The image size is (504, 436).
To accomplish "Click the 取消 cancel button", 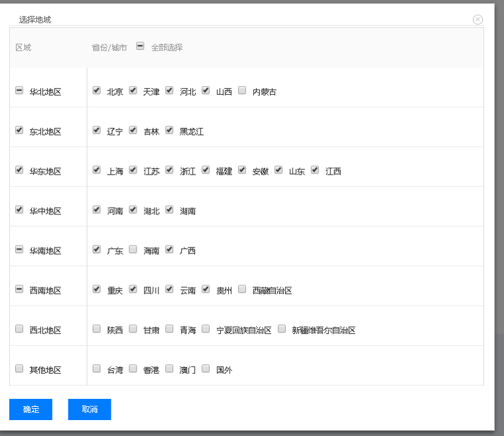I will tap(90, 409).
